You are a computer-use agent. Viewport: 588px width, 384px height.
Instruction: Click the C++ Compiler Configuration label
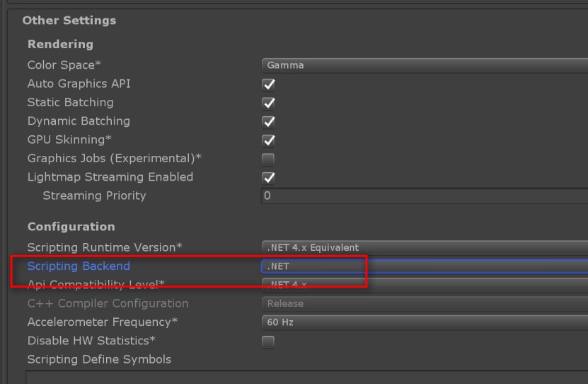point(108,303)
